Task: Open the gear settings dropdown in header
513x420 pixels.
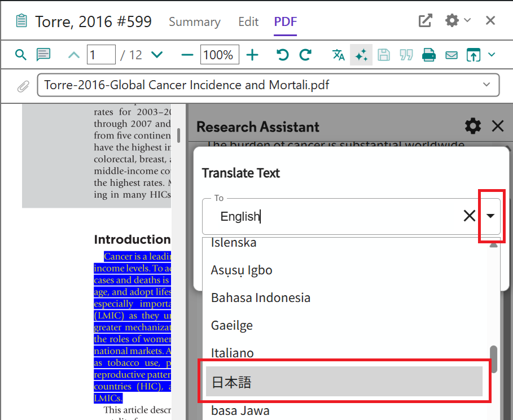Action: (458, 21)
